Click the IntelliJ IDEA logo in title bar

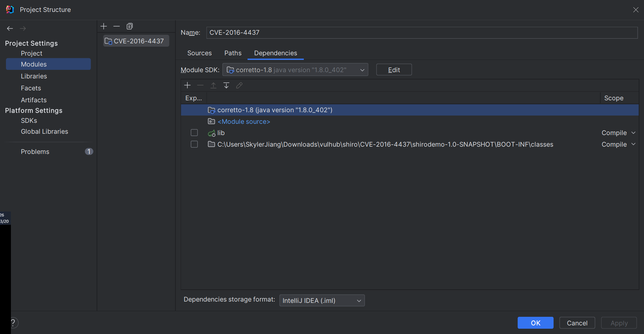(10, 10)
